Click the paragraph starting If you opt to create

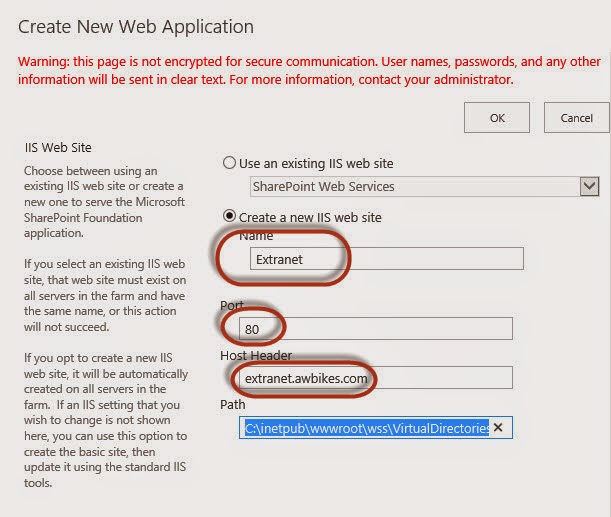point(106,420)
